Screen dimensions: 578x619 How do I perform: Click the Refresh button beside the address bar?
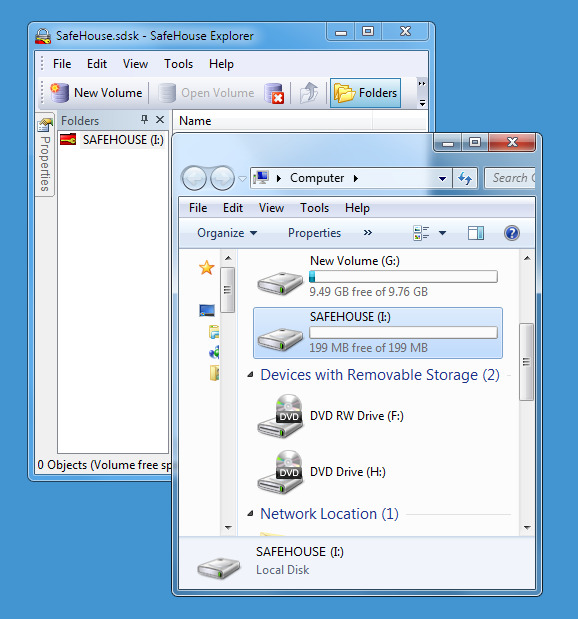(x=465, y=178)
